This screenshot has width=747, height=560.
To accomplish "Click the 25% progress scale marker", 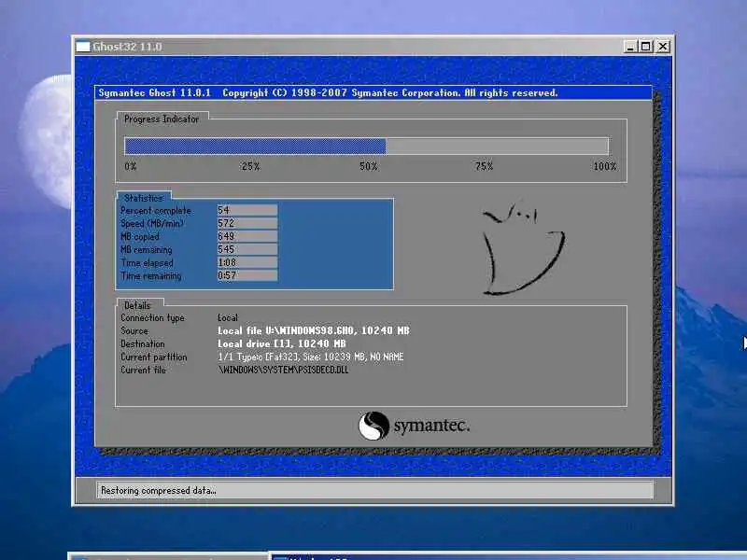I will [x=250, y=166].
